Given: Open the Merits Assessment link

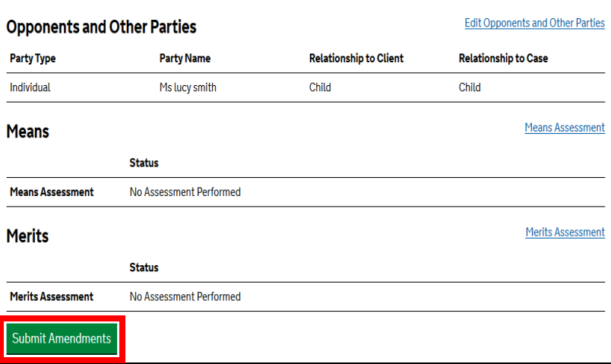Looking at the screenshot, I should 565,233.
